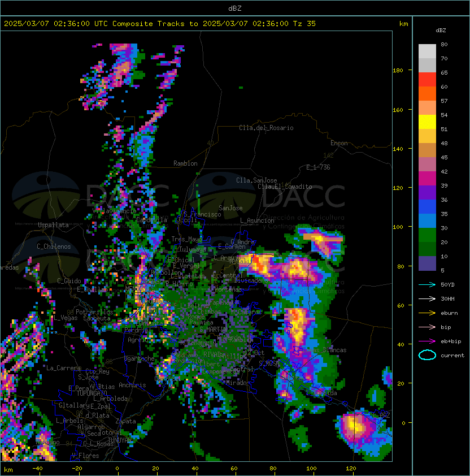
Task: Select the yellow 51-54 dBZ swatch
Action: [427, 122]
